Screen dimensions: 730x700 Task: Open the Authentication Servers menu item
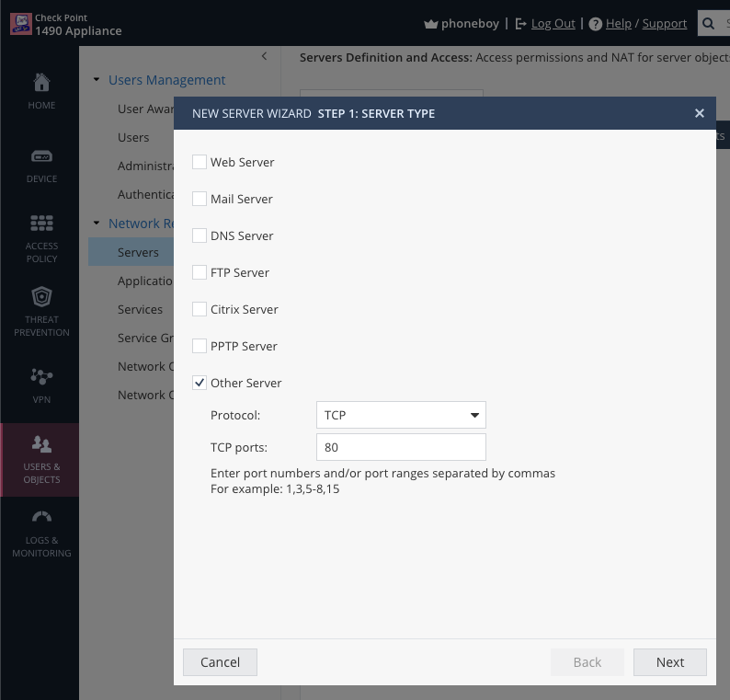[x=145, y=194]
